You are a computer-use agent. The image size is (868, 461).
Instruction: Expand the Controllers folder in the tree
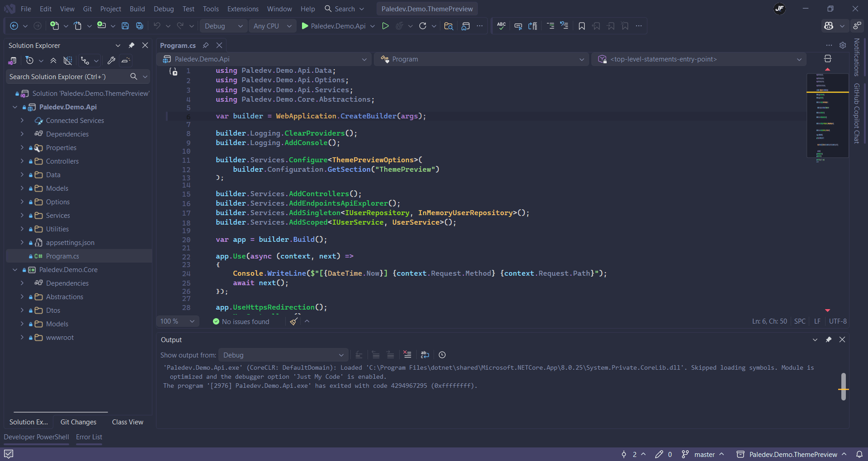(22, 161)
